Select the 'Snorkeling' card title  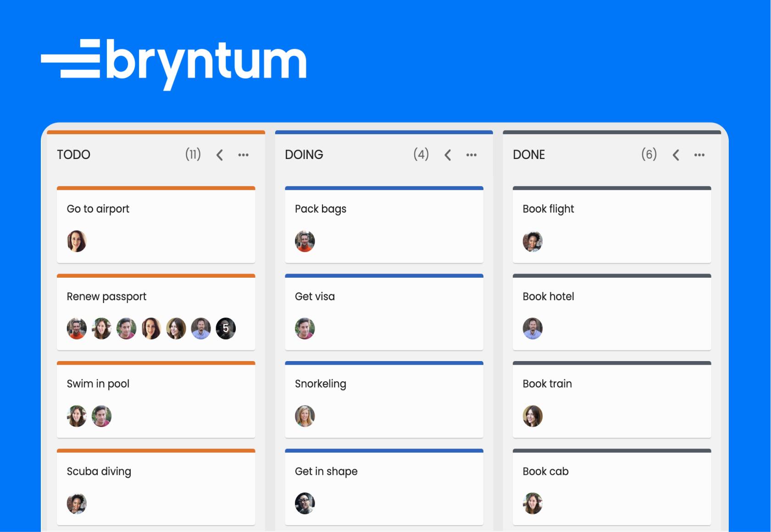click(321, 384)
